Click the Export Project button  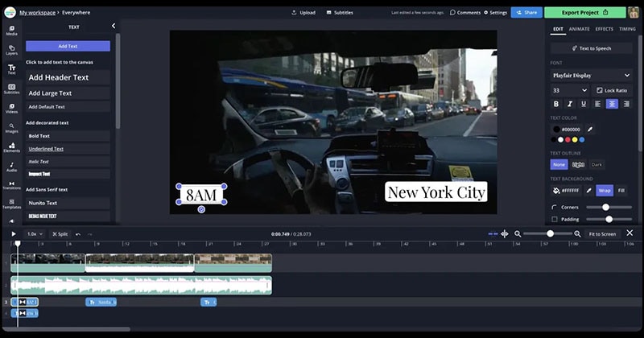[585, 12]
